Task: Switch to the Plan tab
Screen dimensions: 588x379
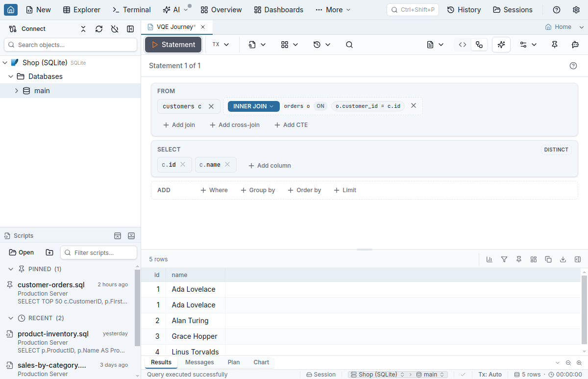Action: pos(234,362)
